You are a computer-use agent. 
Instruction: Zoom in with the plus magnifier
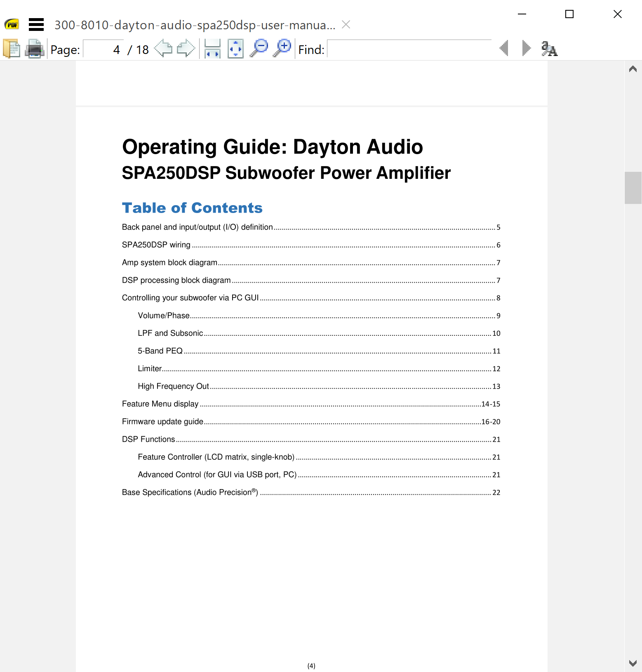coord(282,49)
